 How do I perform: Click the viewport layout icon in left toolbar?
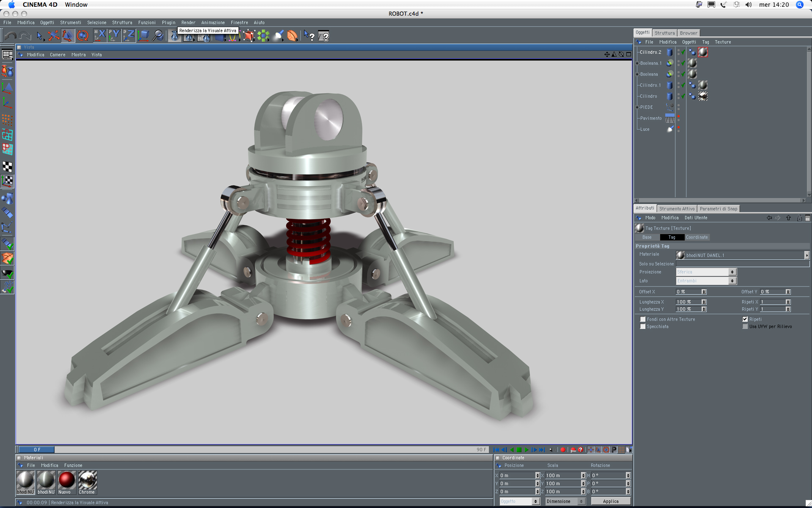pyautogui.click(x=7, y=55)
